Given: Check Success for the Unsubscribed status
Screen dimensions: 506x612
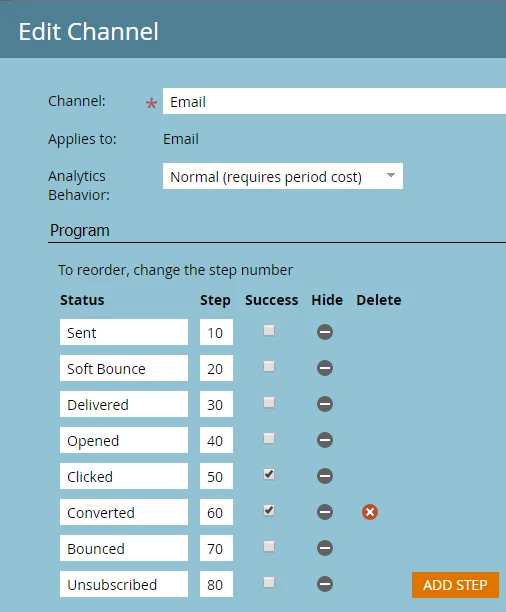Looking at the screenshot, I should point(269,582).
